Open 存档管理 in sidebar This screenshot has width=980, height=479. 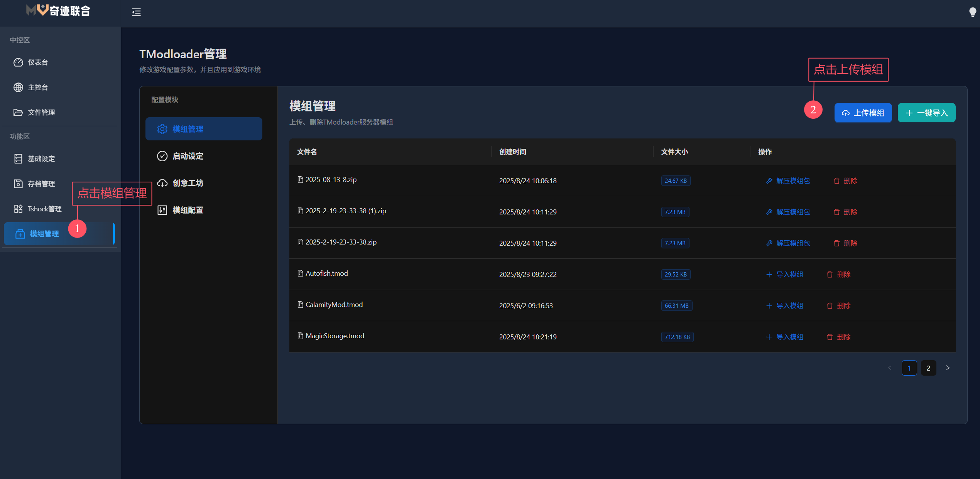pos(41,184)
